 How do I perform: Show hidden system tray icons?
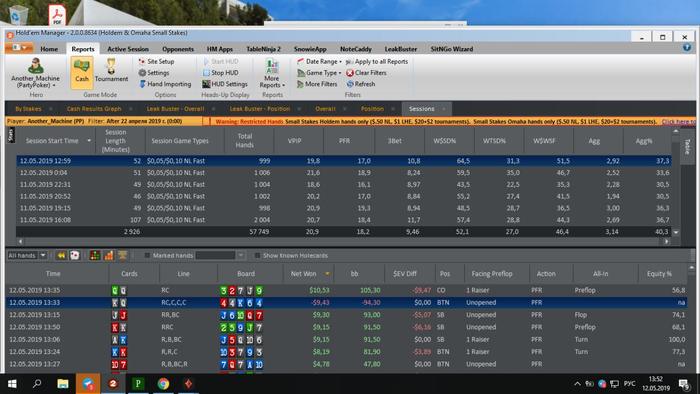point(577,384)
